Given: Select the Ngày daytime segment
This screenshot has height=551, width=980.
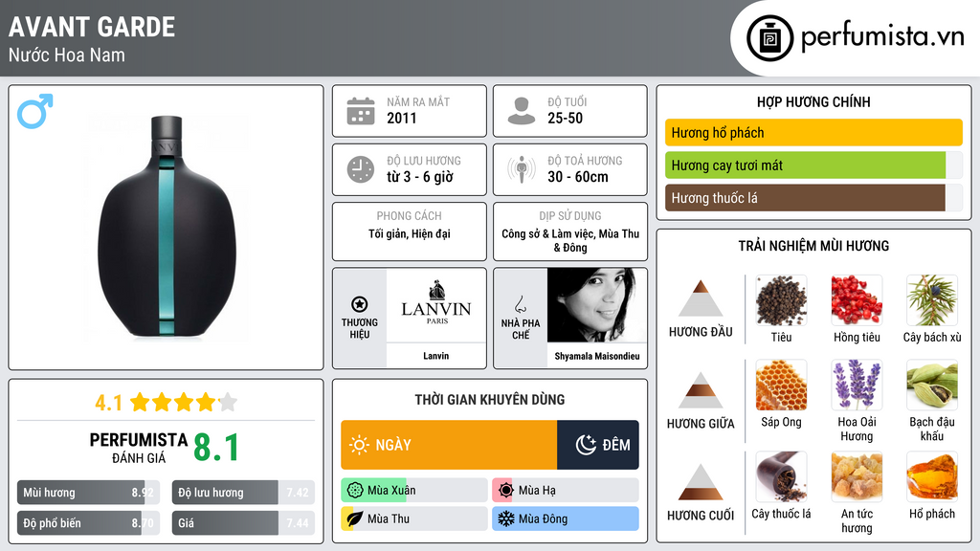Looking at the screenshot, I should coord(449,445).
